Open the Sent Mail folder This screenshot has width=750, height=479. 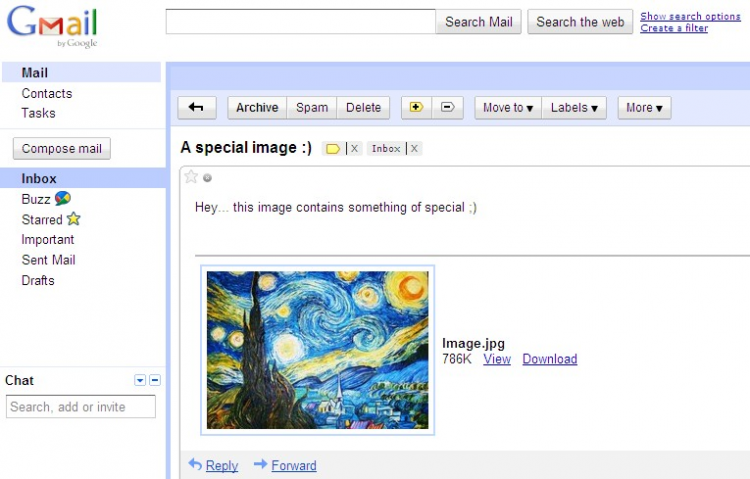click(x=48, y=260)
